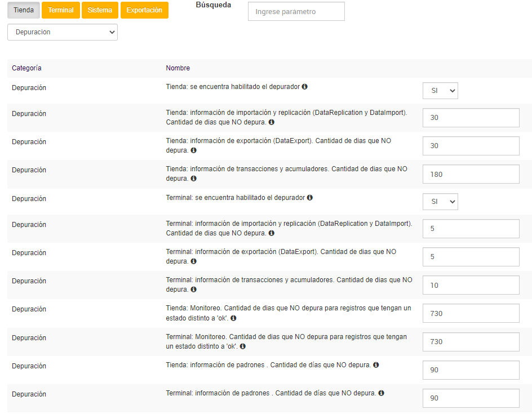Click info icon for Tienda DataExport days
This screenshot has width=532, height=414.
coord(193,150)
